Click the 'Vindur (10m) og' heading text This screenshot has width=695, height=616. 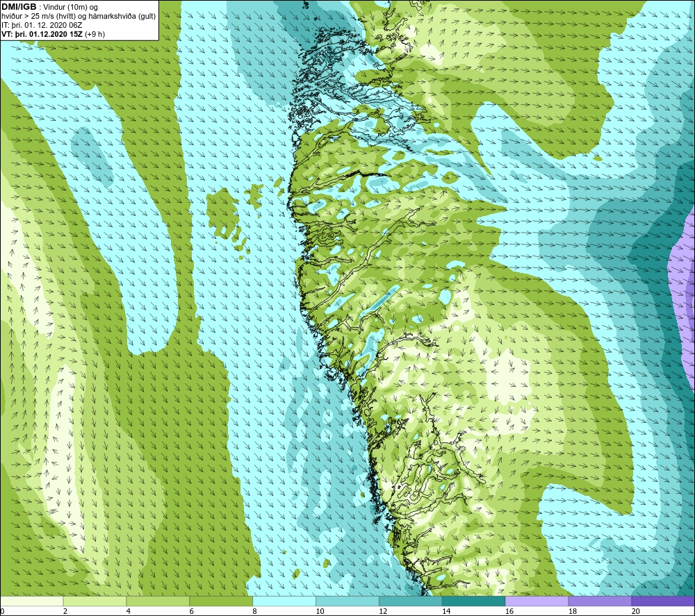(70, 8)
